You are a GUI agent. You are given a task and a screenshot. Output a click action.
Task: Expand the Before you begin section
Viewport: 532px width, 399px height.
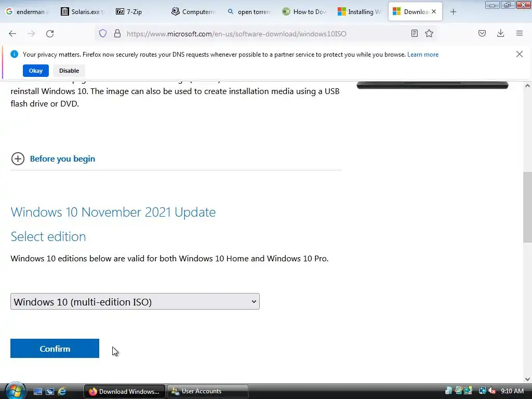(18, 159)
